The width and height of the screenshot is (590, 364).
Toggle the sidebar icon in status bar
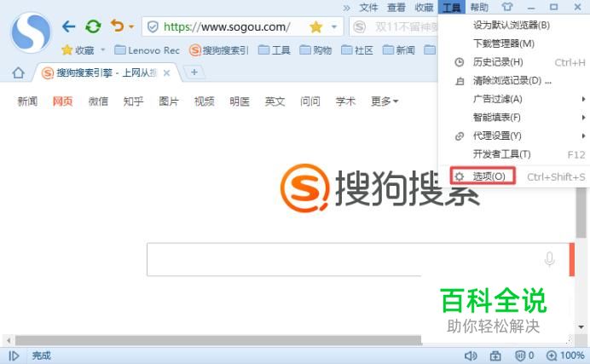pyautogui.click(x=14, y=355)
